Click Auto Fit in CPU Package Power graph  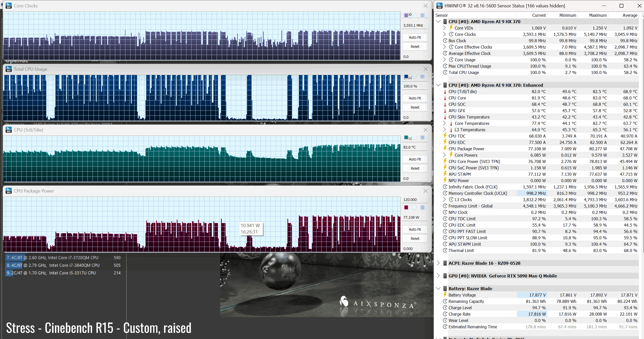(x=415, y=229)
